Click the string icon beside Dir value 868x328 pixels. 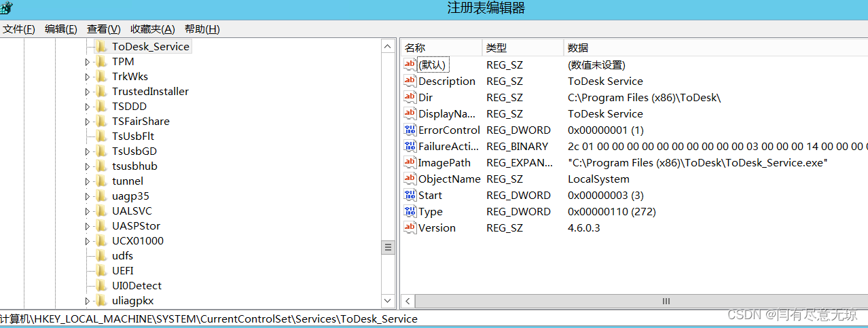410,97
